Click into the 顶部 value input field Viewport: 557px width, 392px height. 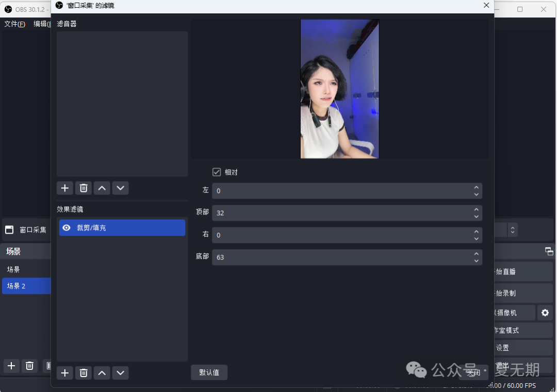click(x=340, y=213)
